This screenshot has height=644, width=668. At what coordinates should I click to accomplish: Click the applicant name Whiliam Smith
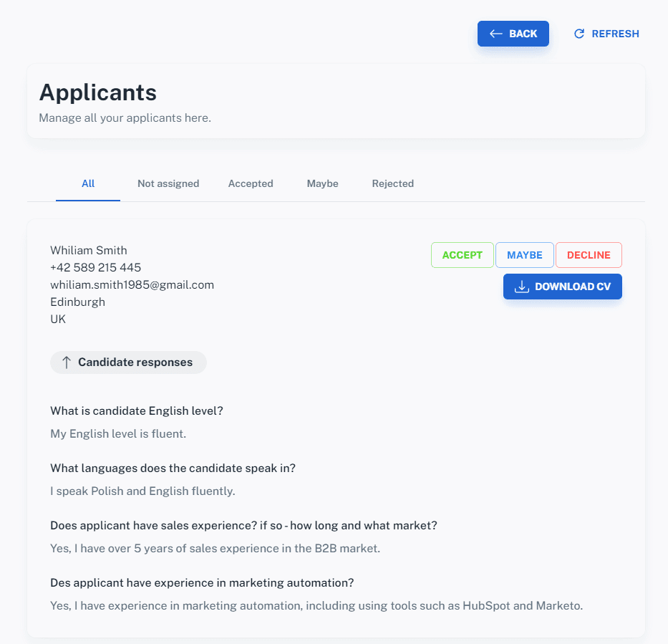[x=89, y=250]
